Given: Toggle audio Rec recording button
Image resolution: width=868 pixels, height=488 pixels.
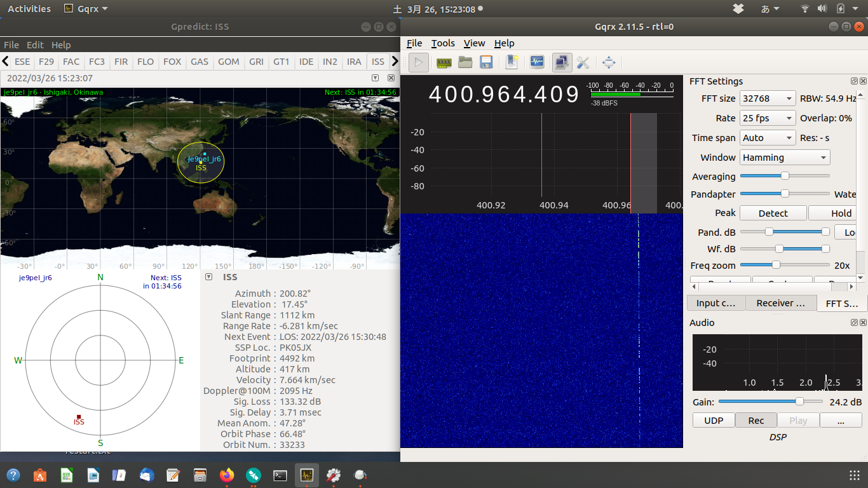Looking at the screenshot, I should click(x=756, y=420).
